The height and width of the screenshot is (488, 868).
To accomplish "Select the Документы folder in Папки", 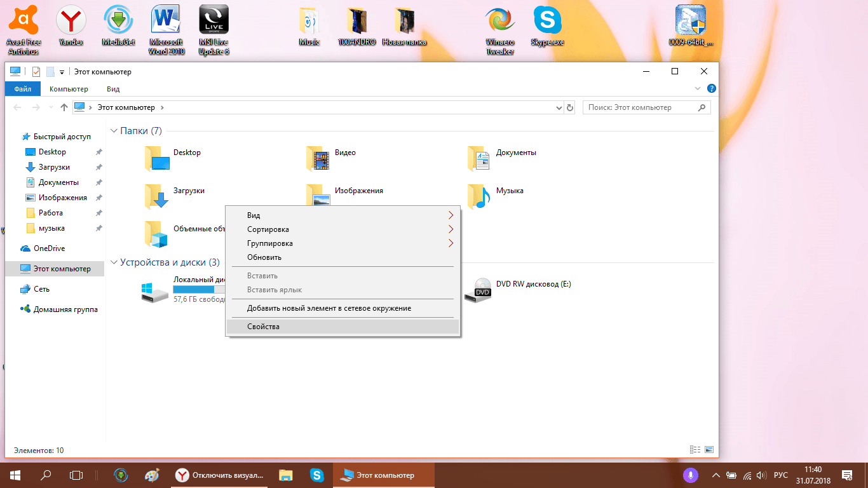I will [x=502, y=159].
